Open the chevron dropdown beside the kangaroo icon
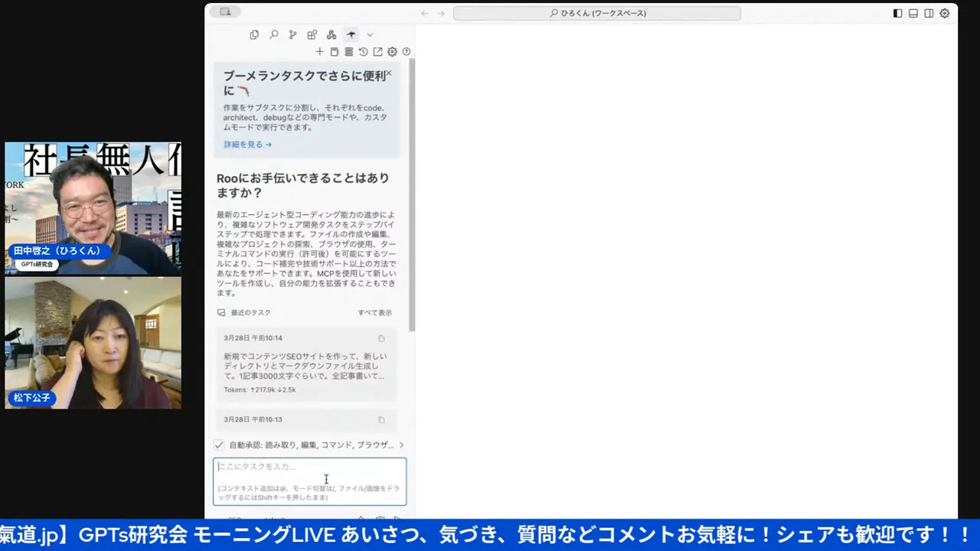The image size is (980, 551). [370, 34]
